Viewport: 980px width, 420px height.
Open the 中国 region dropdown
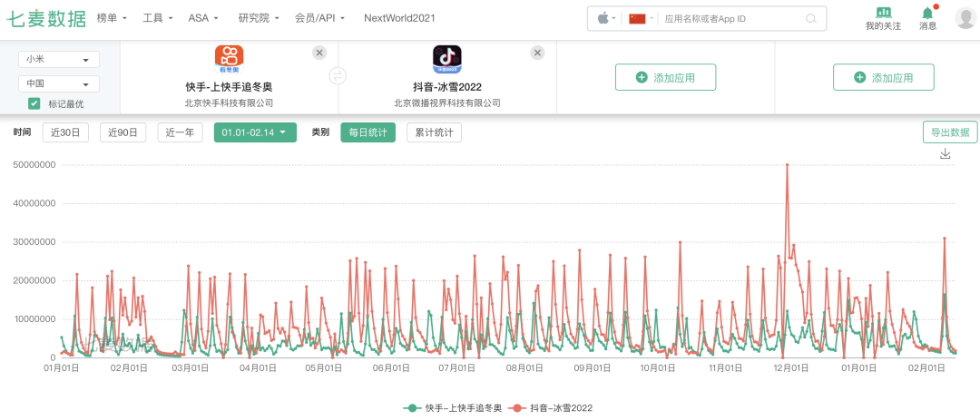coord(59,83)
